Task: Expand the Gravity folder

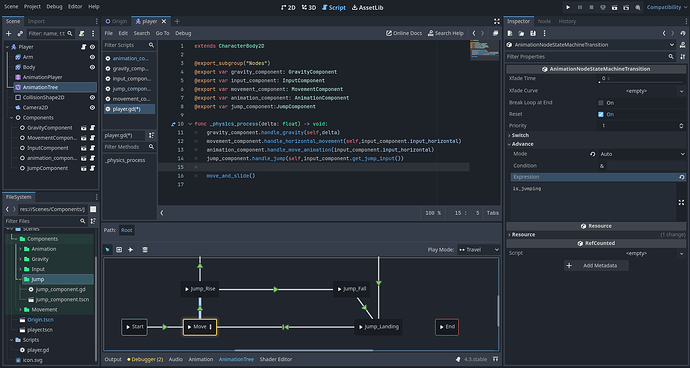Action: (x=20, y=259)
